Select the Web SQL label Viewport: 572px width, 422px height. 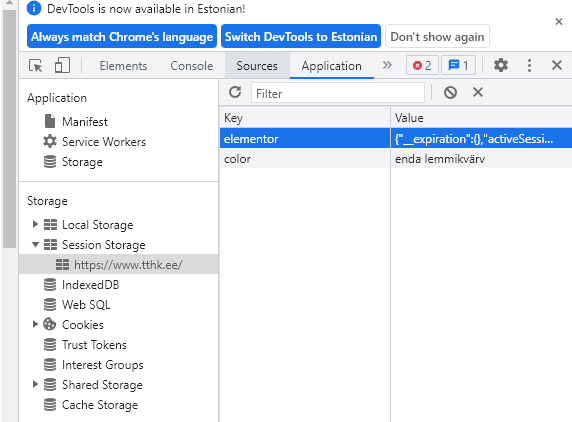point(86,305)
